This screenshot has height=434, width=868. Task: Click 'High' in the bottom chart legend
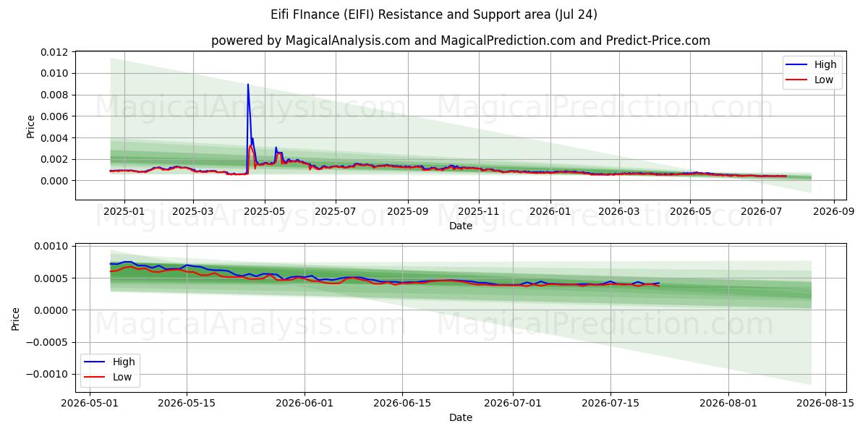(124, 362)
